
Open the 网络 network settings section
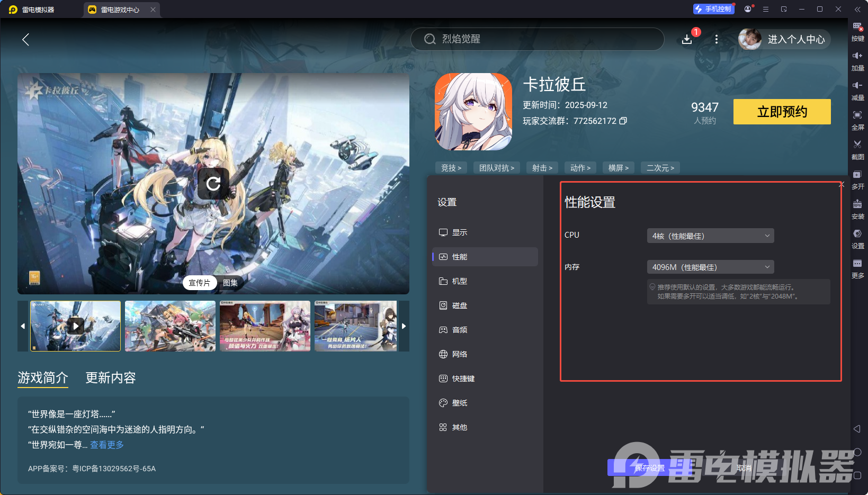pyautogui.click(x=460, y=354)
